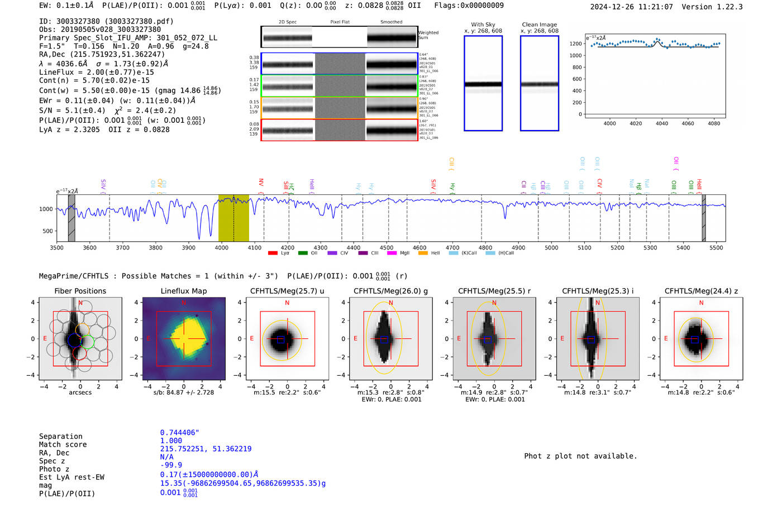
Task: Click the Clean Image spectrum panel
Action: tap(540, 83)
